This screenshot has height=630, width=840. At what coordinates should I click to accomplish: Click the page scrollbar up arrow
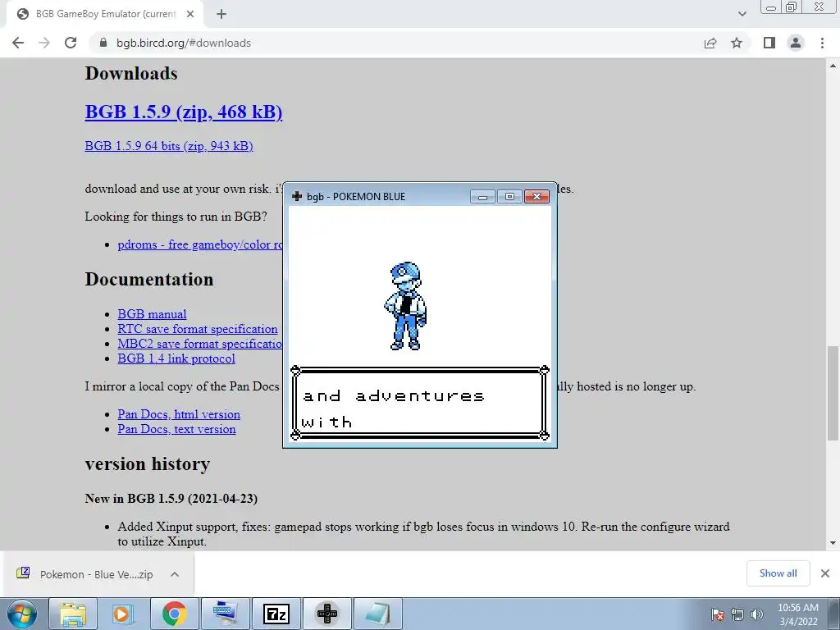(x=833, y=66)
